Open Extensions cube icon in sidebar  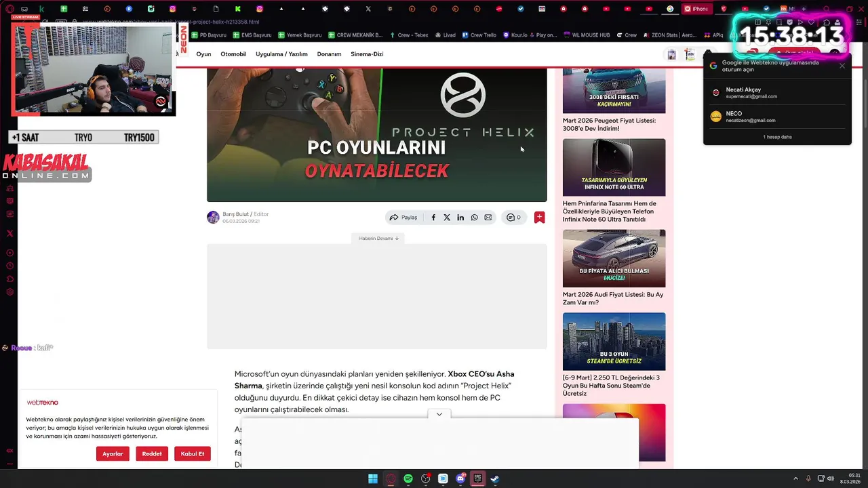[9, 279]
